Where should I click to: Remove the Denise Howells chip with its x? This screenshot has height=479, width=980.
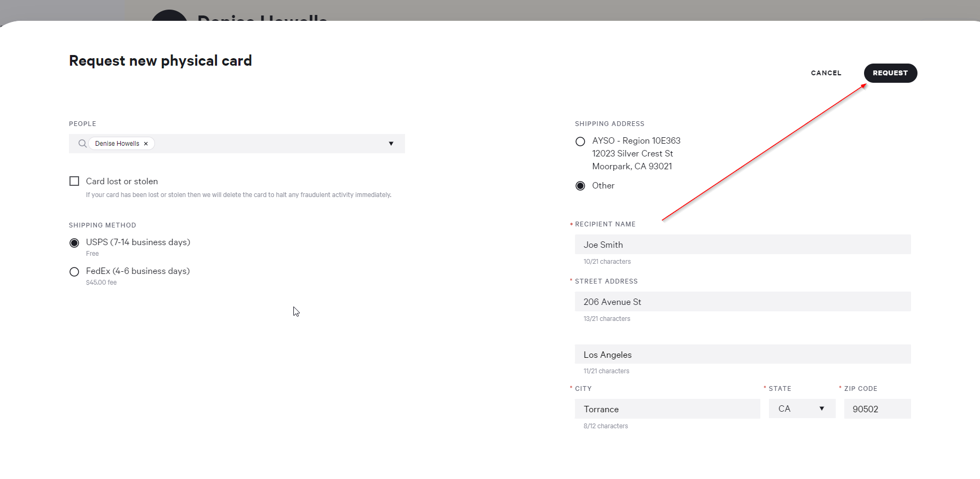(146, 144)
